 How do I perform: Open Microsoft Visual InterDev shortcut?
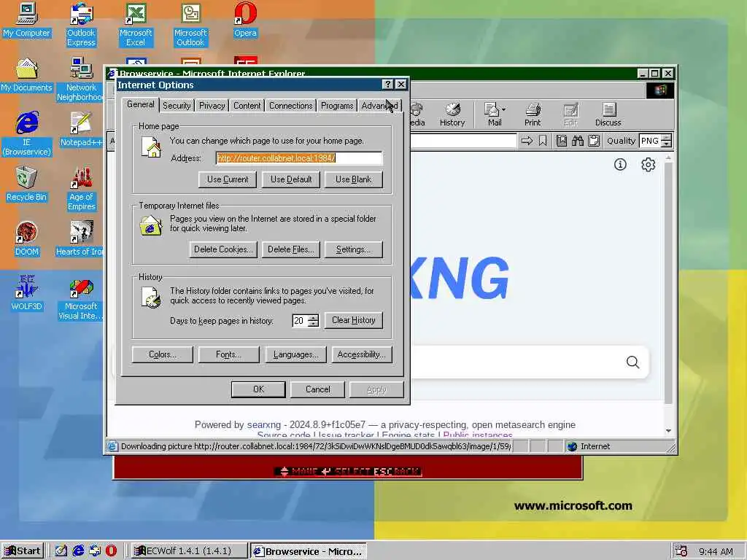pyautogui.click(x=81, y=298)
